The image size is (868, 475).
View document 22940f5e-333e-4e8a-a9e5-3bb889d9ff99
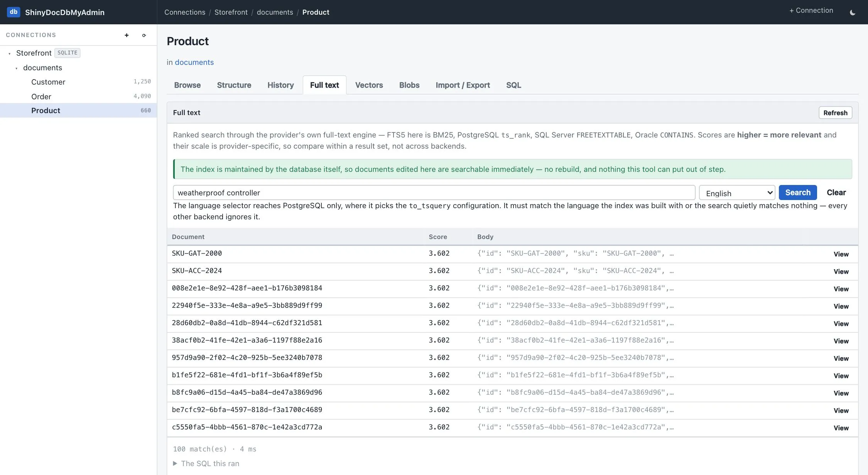tap(841, 306)
